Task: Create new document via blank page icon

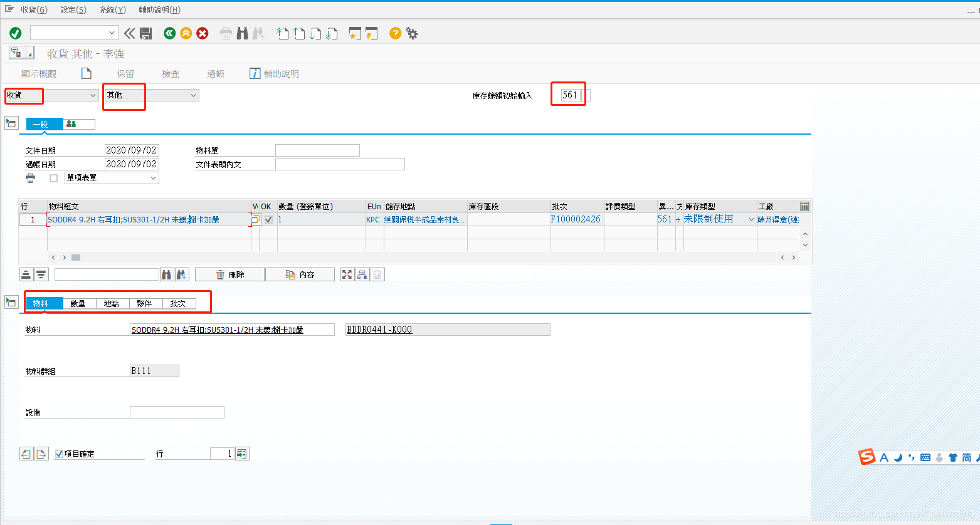Action: [86, 73]
